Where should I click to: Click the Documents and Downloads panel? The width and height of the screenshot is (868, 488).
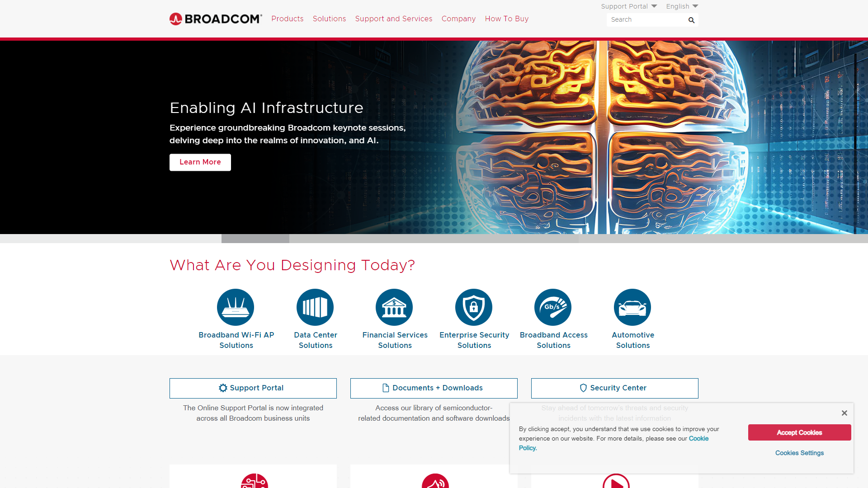[x=434, y=388]
